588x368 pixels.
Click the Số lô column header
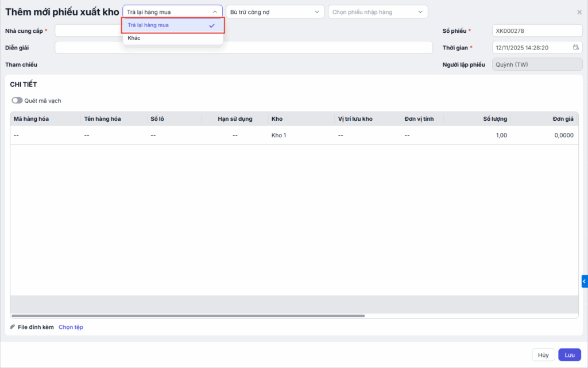click(x=175, y=118)
